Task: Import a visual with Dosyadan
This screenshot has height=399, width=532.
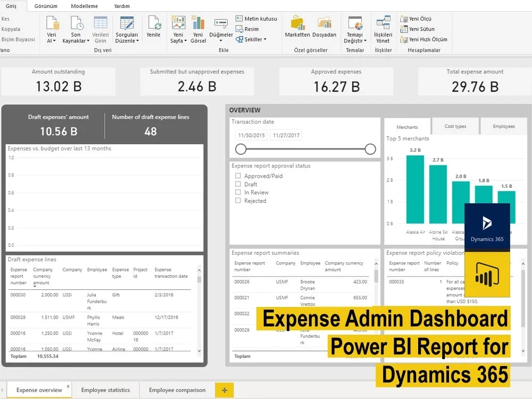Action: 325,27
